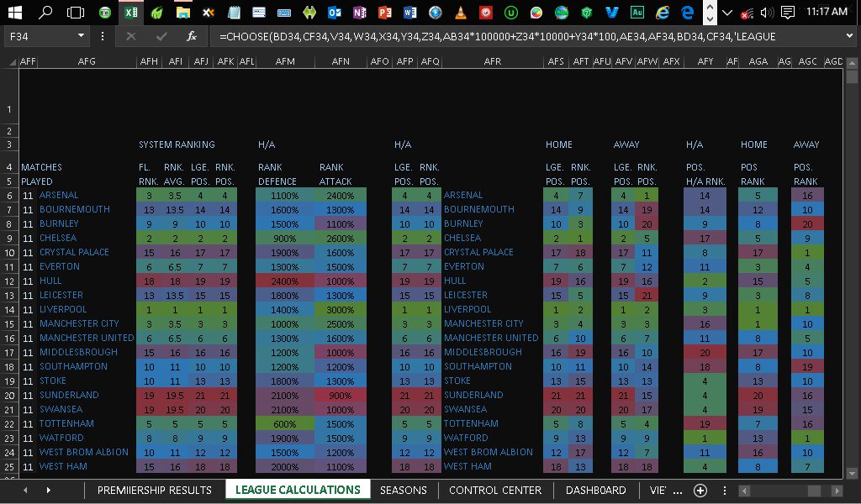Click Name Box showing F34
Screen dimensions: 861x504
40,36
